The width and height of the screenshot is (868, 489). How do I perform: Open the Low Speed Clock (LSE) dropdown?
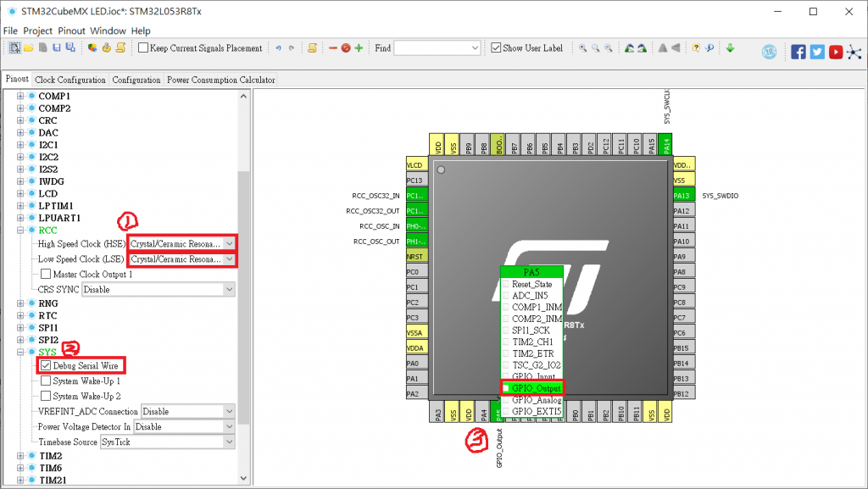point(229,258)
